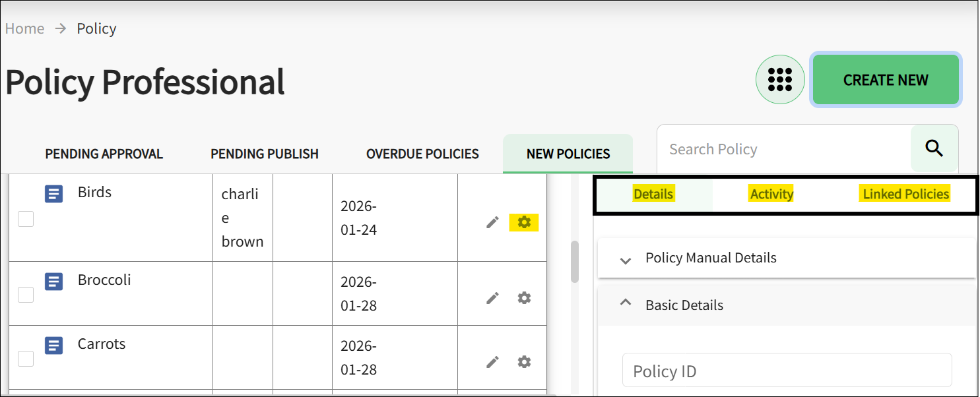Click the search magnifier icon
The width and height of the screenshot is (980, 397).
tap(934, 148)
